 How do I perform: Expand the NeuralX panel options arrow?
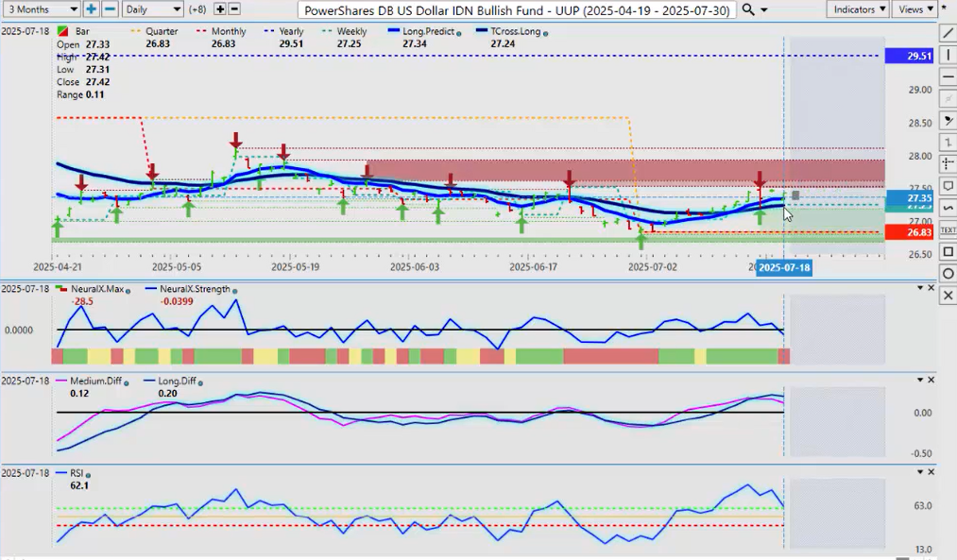coord(919,287)
